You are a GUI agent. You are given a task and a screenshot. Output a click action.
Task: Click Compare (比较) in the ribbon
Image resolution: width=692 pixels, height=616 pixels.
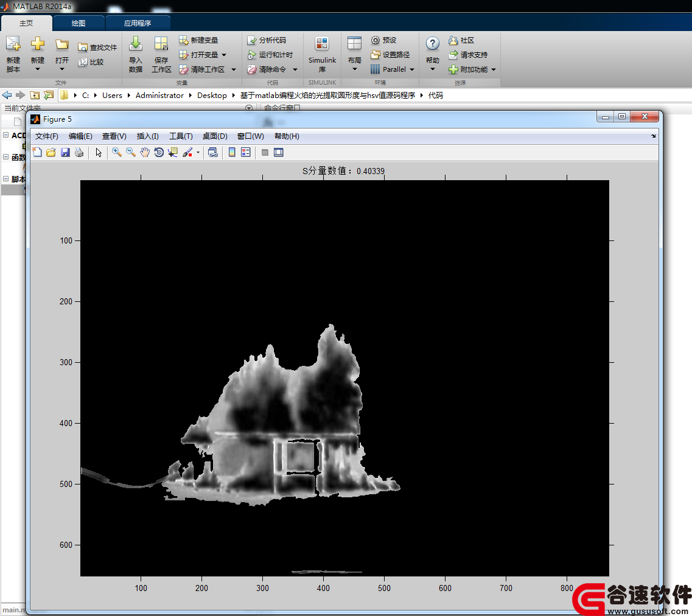[91, 61]
